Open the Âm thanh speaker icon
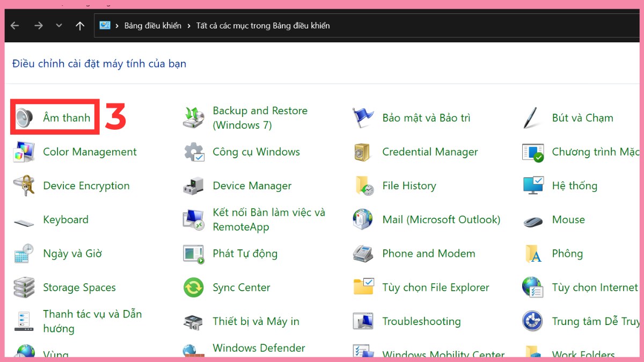Screen dimensions: 644x362 click(25, 117)
